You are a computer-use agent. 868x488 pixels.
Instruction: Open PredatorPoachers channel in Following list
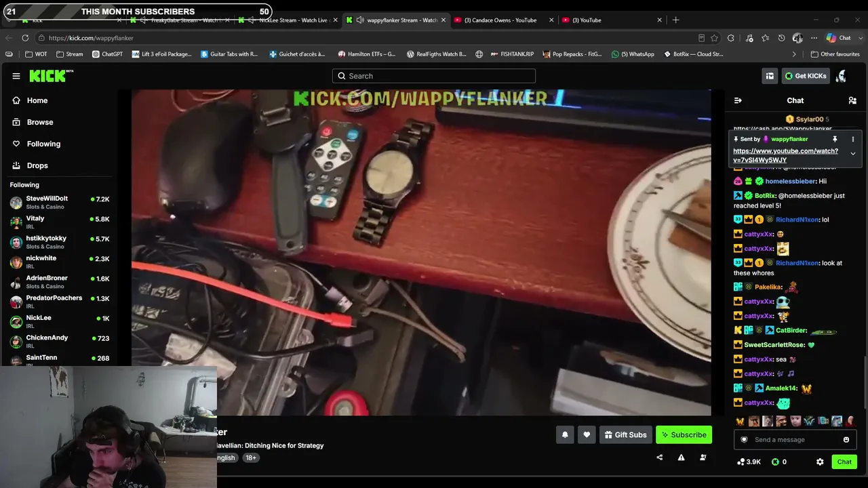[x=60, y=302]
